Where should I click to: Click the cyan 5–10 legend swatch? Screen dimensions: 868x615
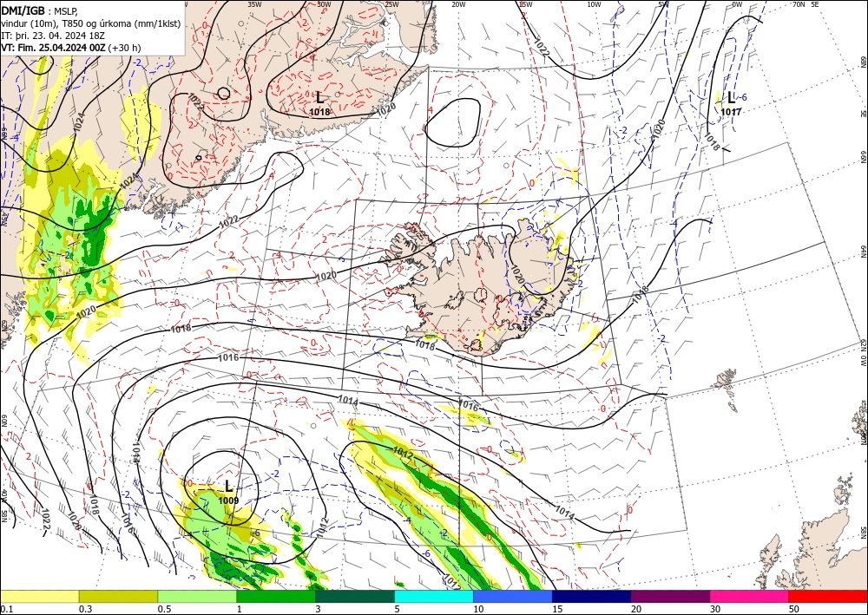[x=434, y=596]
